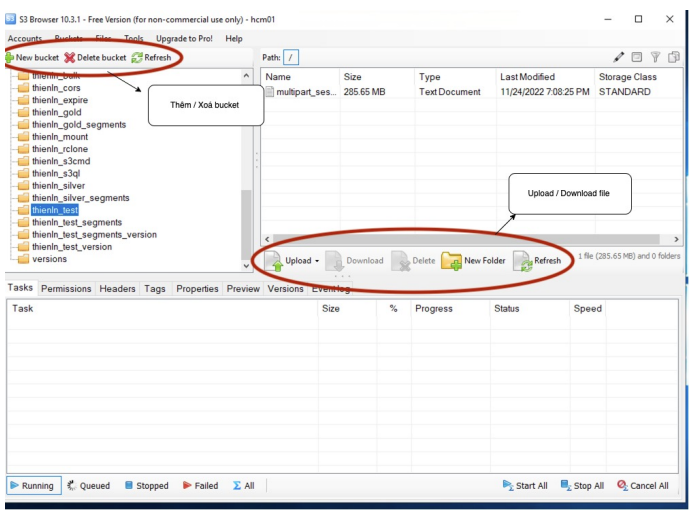Click the Path input field

tap(291, 58)
